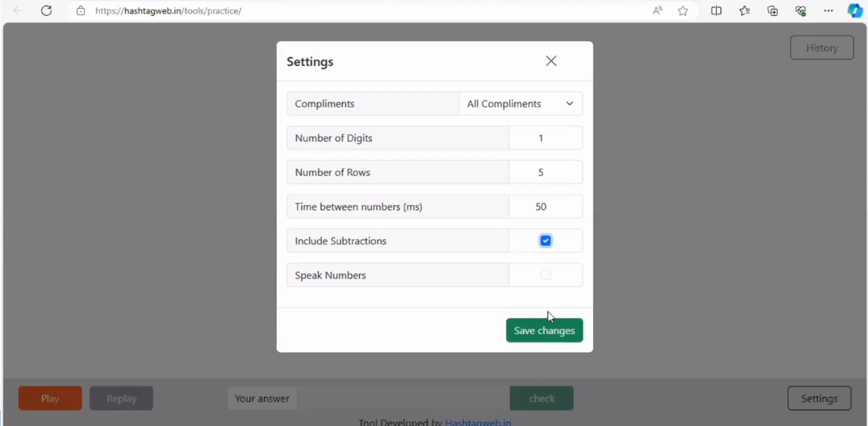Open Copilot from the browser toolbar
This screenshot has height=426, width=868.
(x=855, y=10)
